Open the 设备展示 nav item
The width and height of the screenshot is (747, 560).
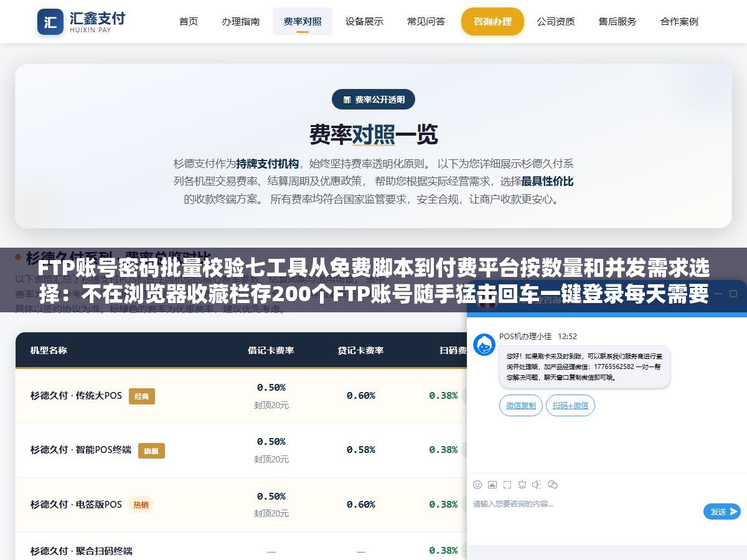(x=365, y=21)
